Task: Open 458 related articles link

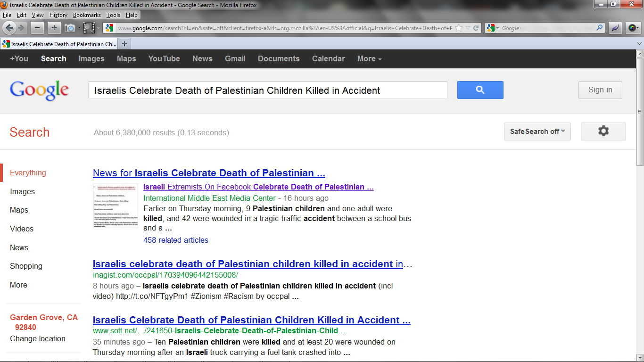Action: pos(176,240)
